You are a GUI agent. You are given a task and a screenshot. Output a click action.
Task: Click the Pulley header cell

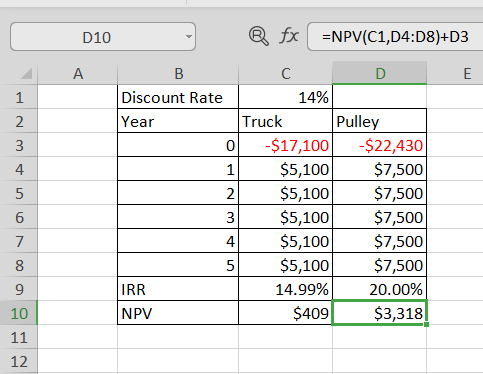[380, 121]
